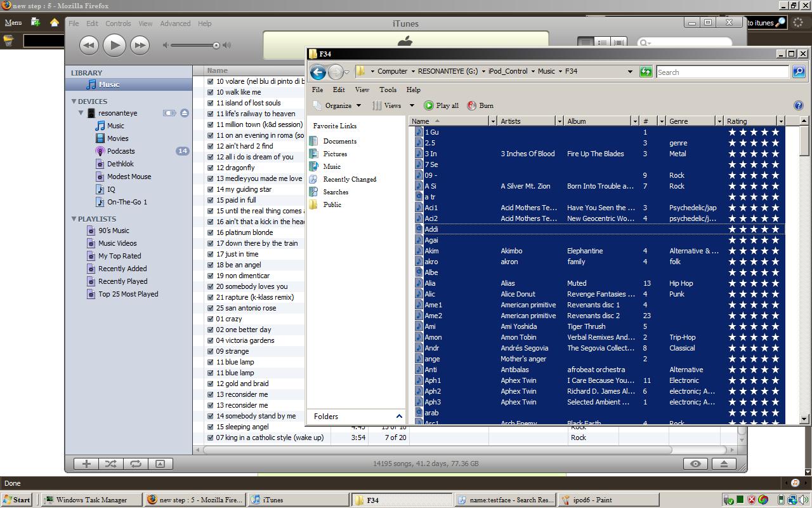Open Public folder in Favorite Links
The height and width of the screenshot is (508, 812).
pyautogui.click(x=332, y=204)
